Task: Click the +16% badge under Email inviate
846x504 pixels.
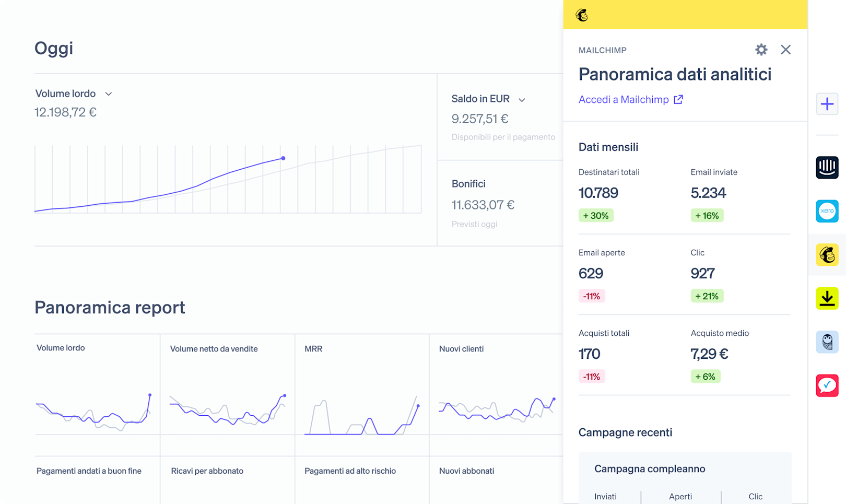Action: pyautogui.click(x=707, y=216)
